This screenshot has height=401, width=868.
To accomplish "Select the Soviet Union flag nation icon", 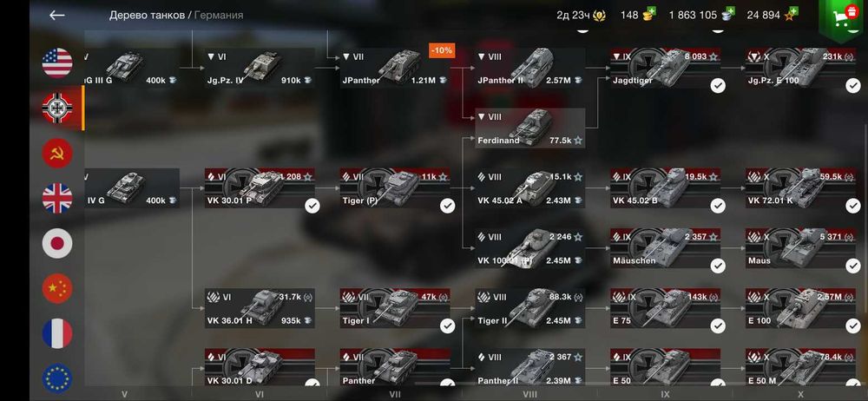I will tap(57, 154).
